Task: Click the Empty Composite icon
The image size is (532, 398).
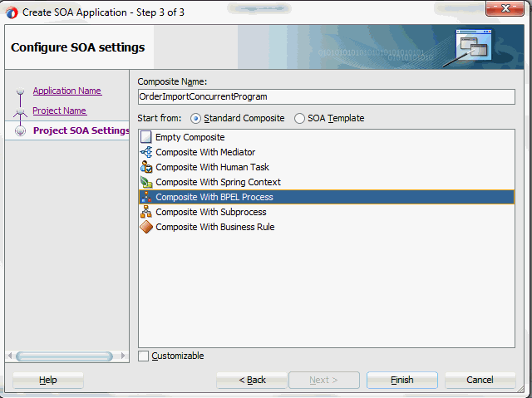Action: [146, 137]
